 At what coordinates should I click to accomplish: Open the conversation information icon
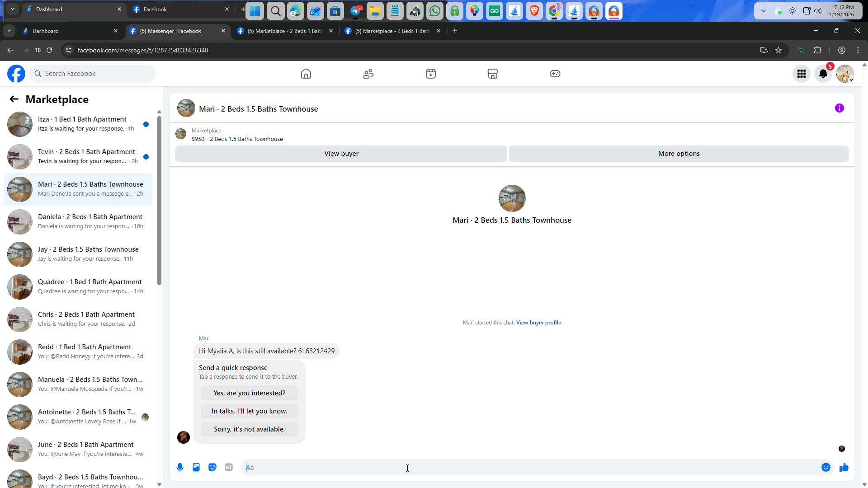click(x=839, y=108)
